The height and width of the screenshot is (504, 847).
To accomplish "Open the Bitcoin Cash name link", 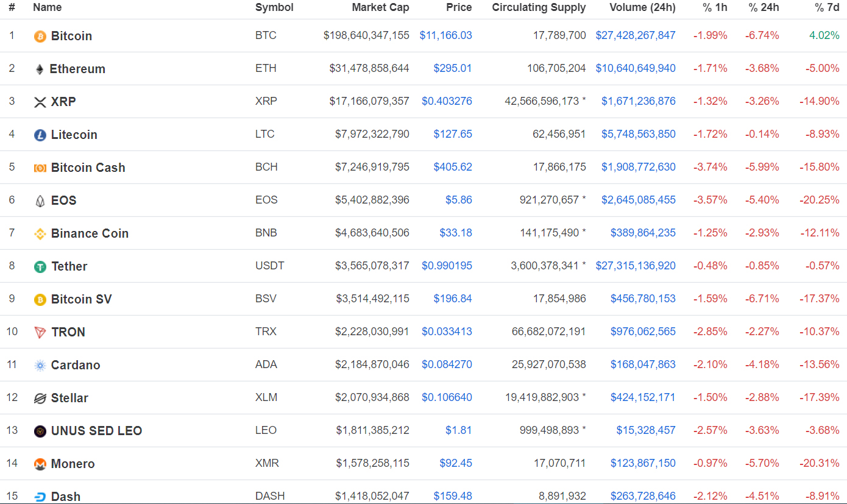I will coord(88,168).
